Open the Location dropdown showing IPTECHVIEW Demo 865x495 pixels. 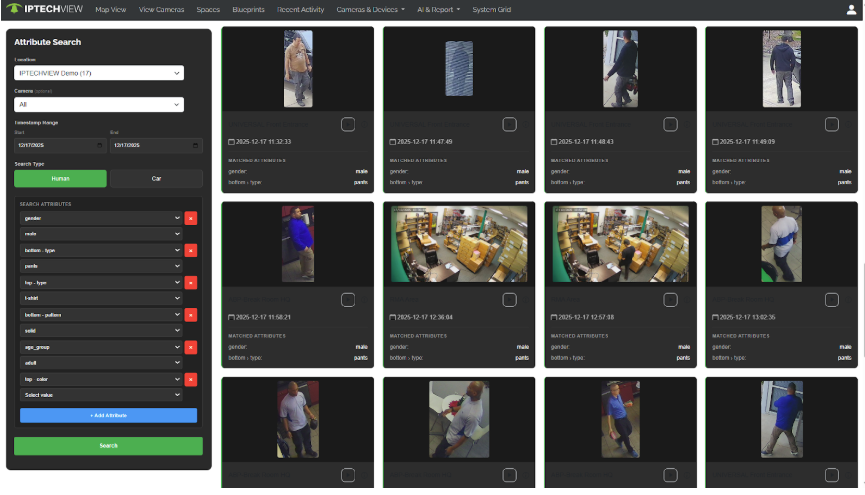pos(99,73)
